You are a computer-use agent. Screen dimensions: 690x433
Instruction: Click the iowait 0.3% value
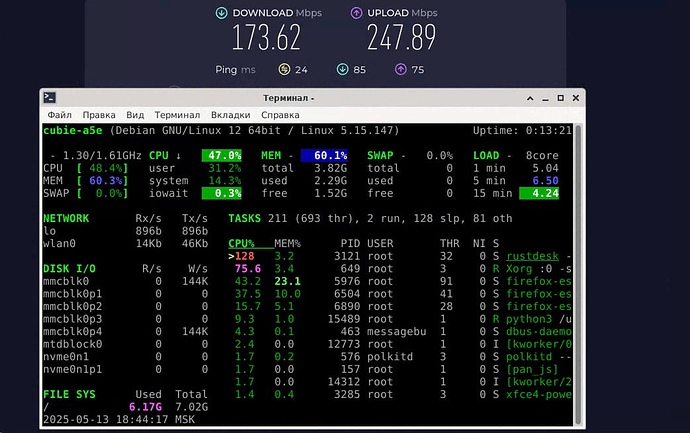click(222, 193)
